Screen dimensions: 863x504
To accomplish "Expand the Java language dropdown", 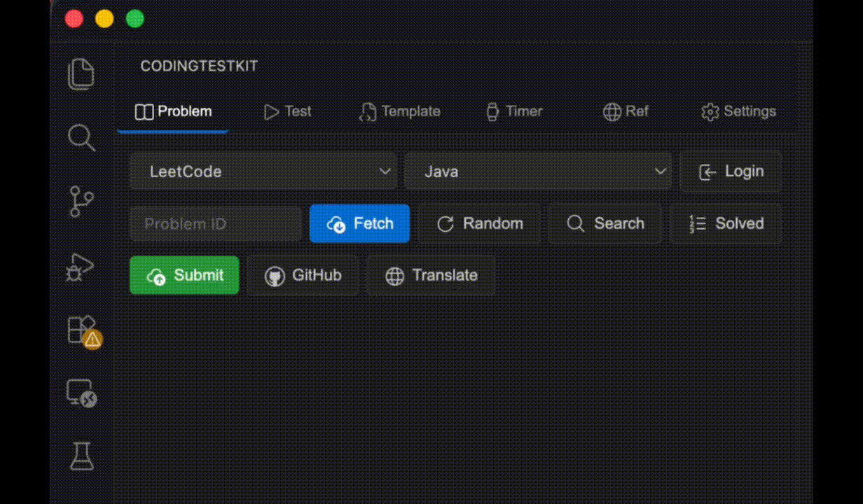I will (538, 171).
